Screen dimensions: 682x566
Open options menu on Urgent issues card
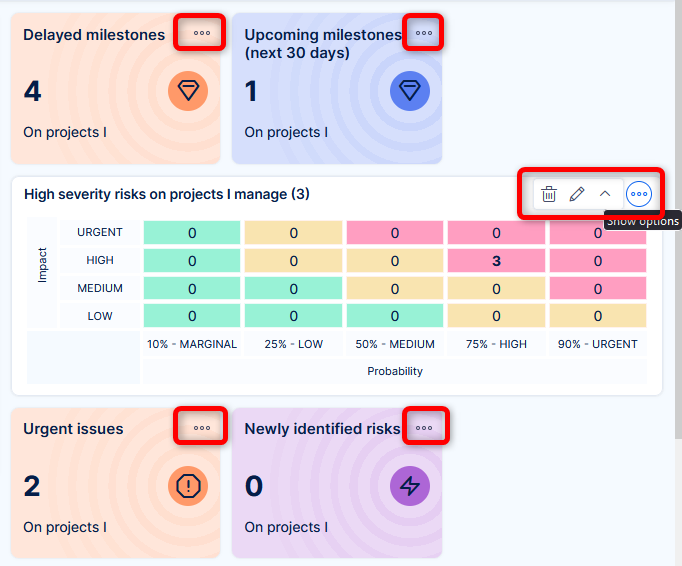point(202,427)
